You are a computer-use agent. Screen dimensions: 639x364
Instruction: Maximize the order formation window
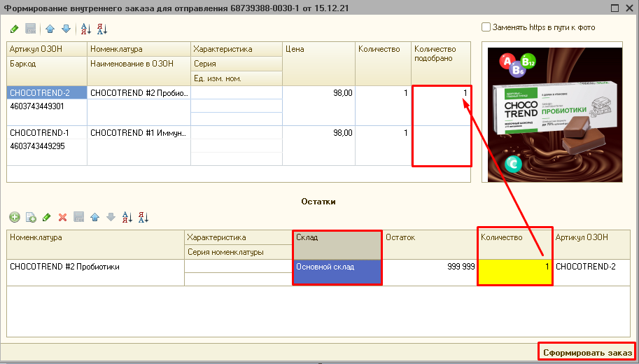pyautogui.click(x=615, y=8)
